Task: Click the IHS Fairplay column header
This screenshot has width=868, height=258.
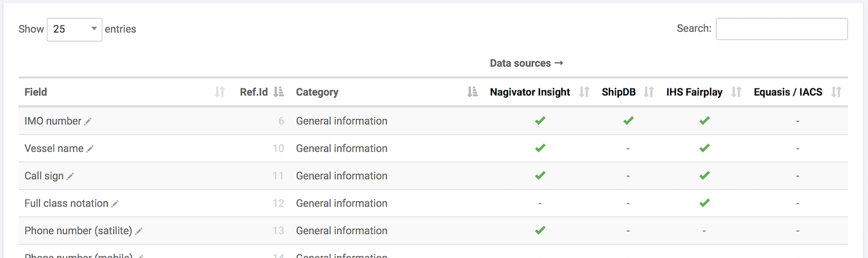Action: point(694,92)
